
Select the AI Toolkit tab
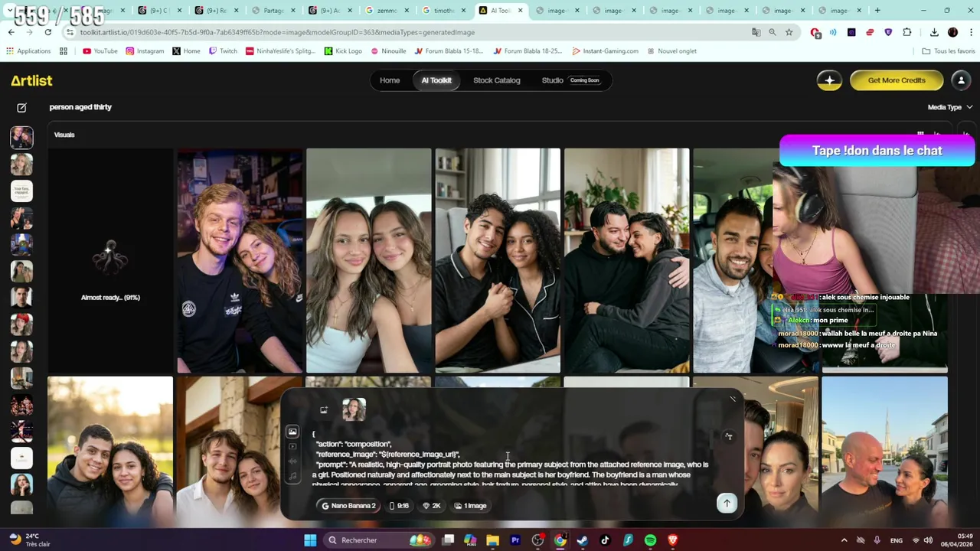(x=436, y=80)
